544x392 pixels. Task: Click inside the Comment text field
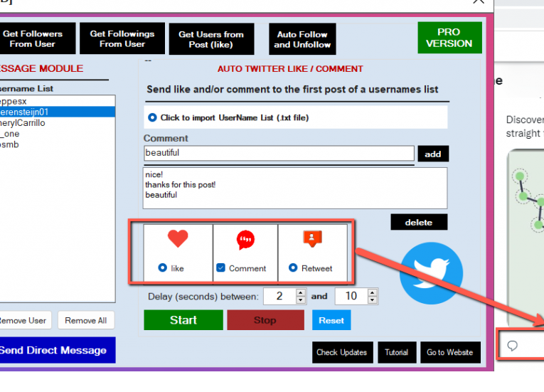click(278, 153)
